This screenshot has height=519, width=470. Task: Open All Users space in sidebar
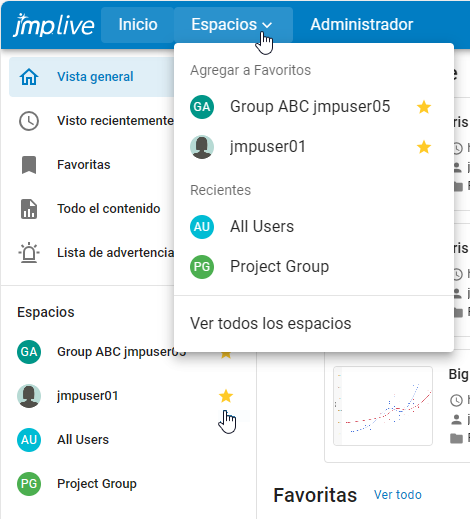(83, 440)
